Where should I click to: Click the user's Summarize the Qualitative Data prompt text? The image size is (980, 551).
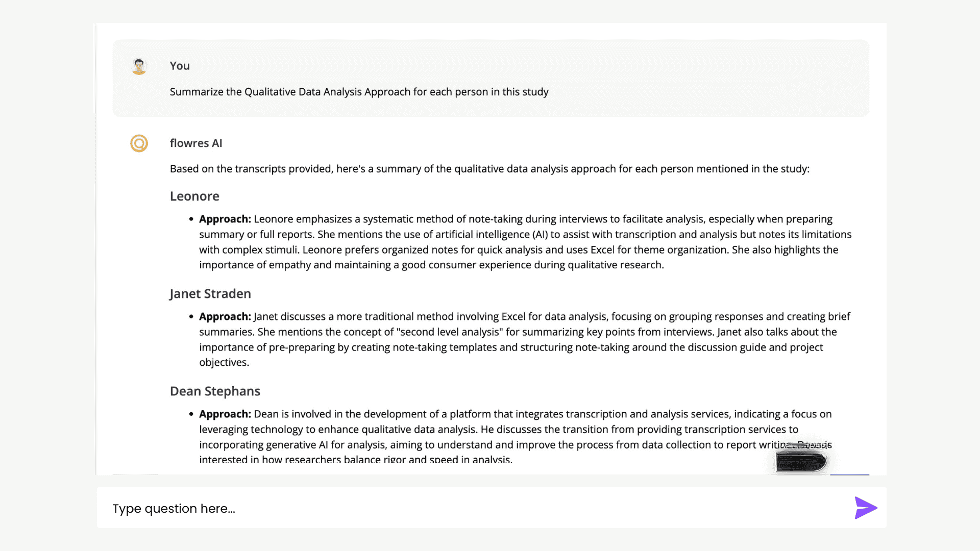[359, 92]
